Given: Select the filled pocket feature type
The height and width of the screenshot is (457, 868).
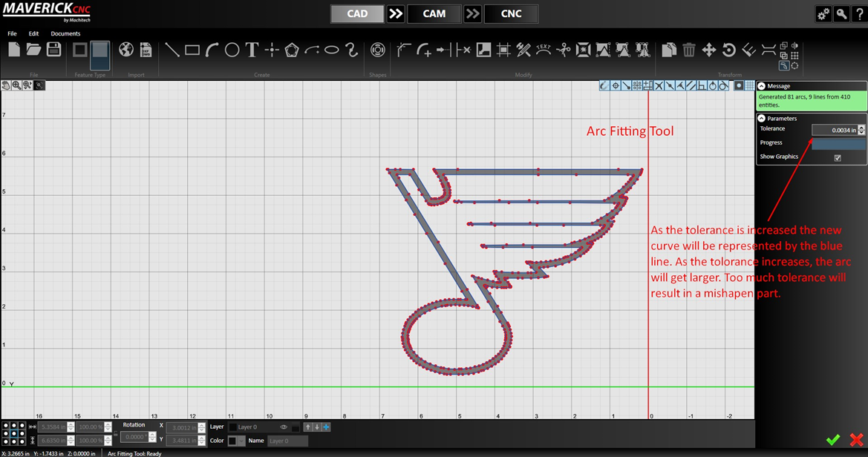Looking at the screenshot, I should (x=100, y=54).
